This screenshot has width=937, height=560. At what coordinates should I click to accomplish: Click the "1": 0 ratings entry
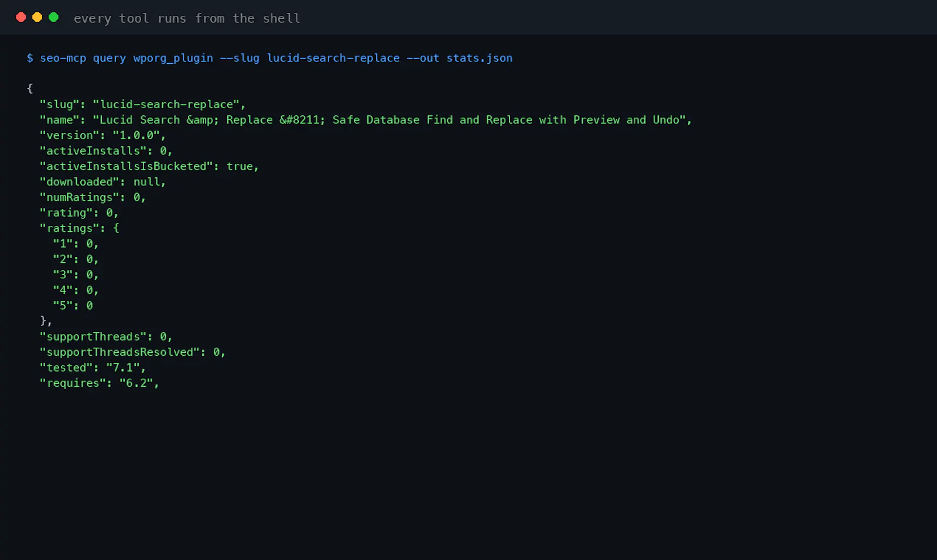click(76, 243)
